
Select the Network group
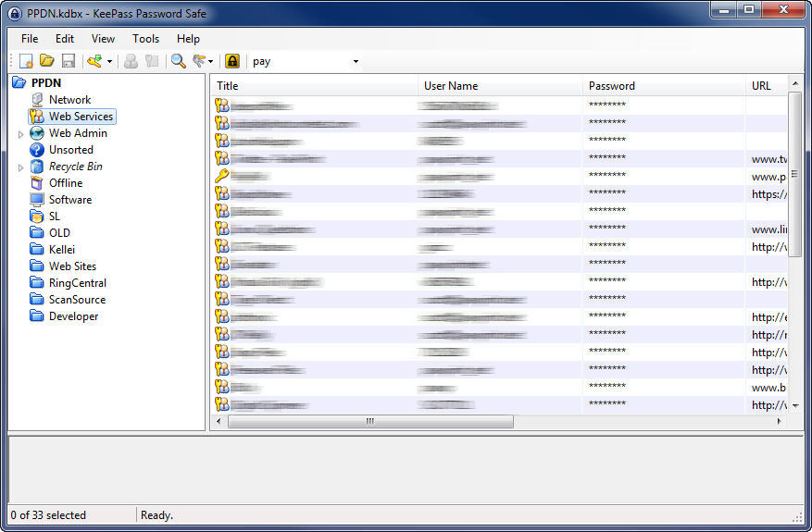click(70, 99)
